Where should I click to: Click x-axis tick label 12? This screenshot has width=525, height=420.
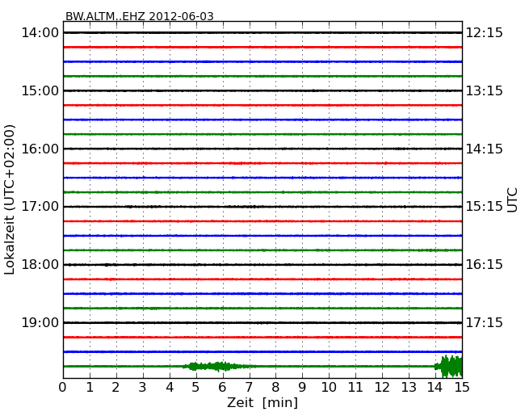point(382,388)
